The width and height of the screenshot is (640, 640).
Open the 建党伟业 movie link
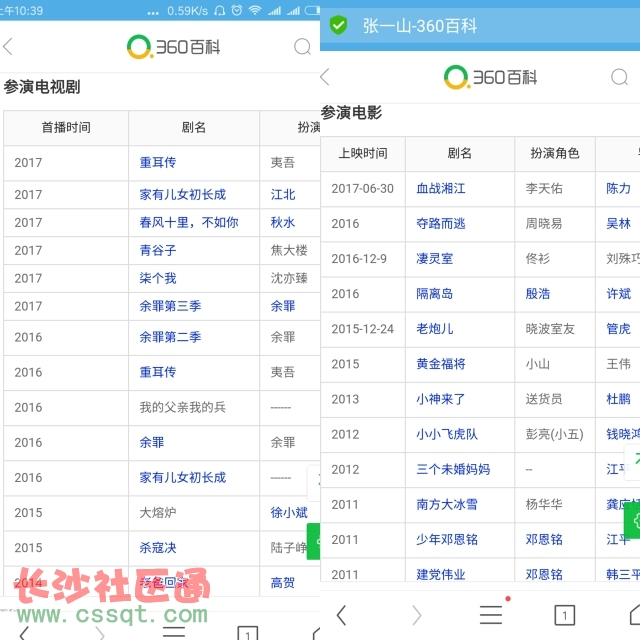[441, 574]
